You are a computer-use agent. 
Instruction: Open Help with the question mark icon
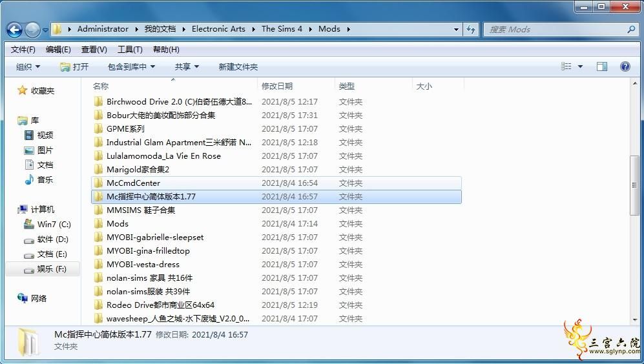(x=625, y=66)
